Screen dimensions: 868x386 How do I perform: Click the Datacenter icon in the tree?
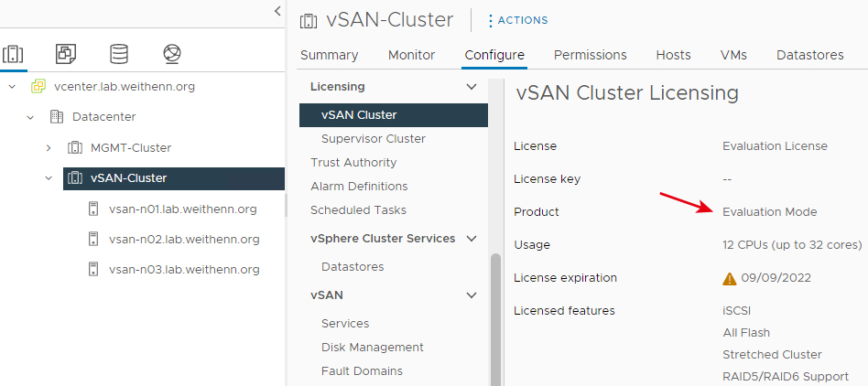pos(57,117)
